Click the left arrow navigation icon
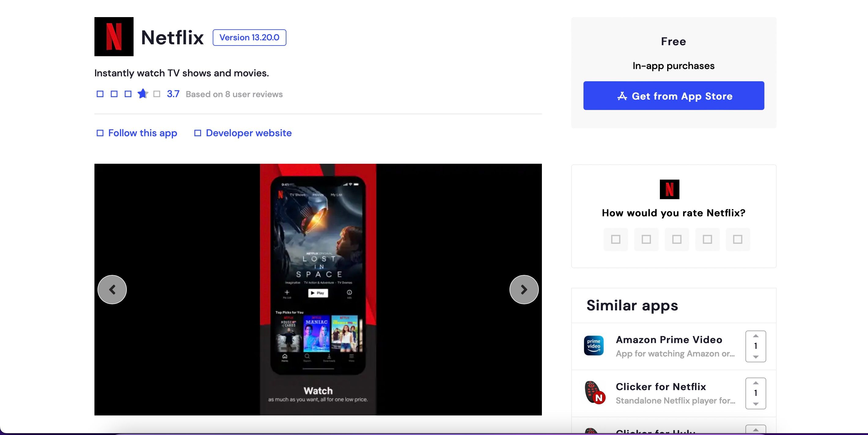The width and height of the screenshot is (868, 435). 112,289
